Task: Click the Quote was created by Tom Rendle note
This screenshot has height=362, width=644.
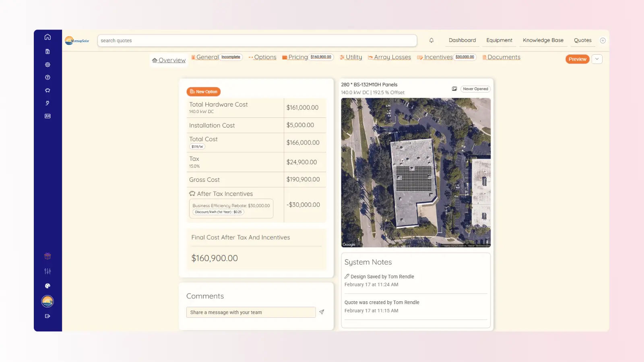Action: 382,302
